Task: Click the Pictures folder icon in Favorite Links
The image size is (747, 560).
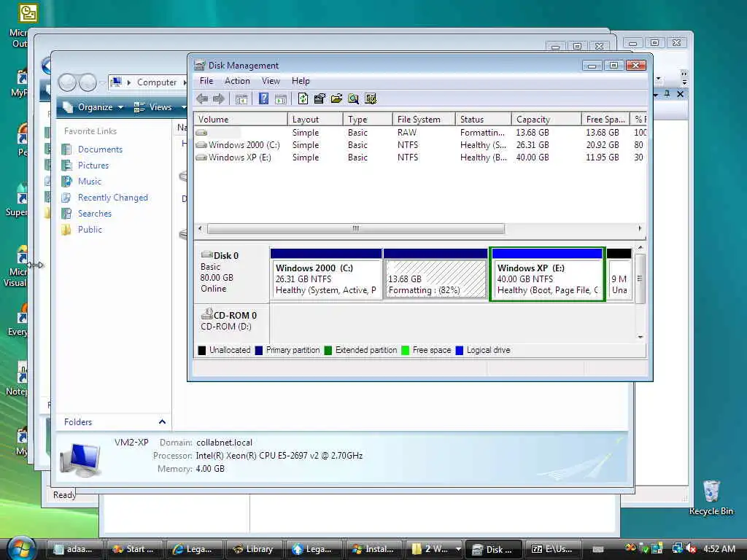Action: [x=66, y=166]
